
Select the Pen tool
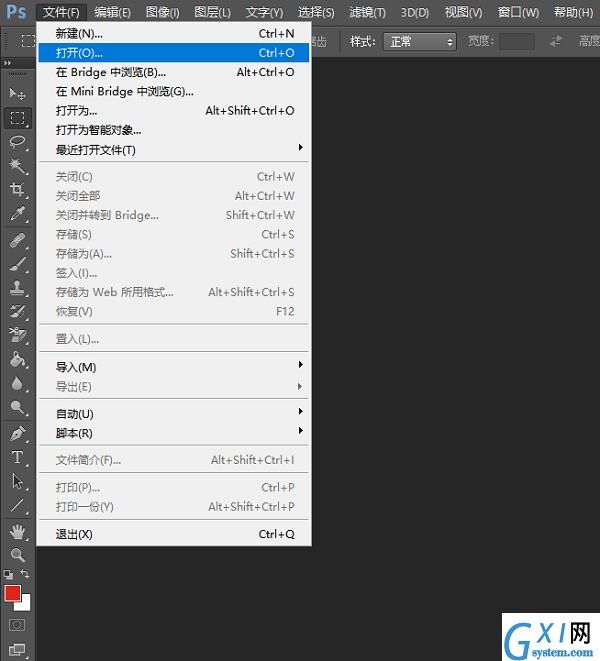(17, 434)
